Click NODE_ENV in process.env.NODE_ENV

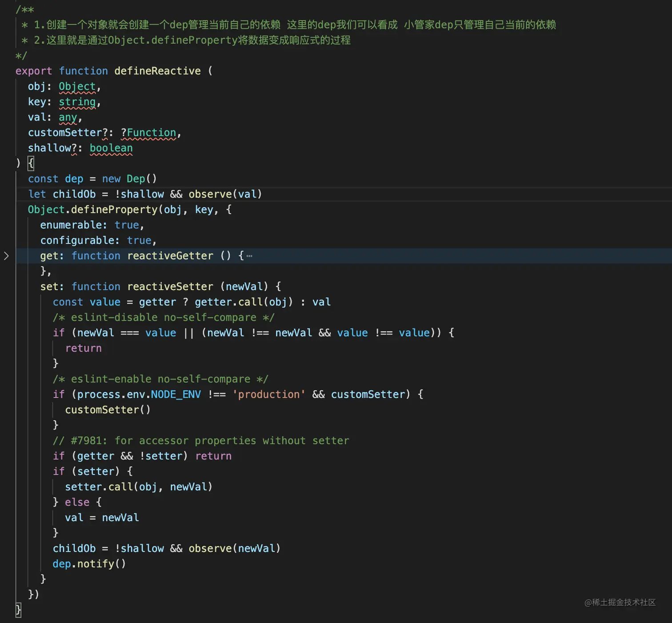[176, 395]
